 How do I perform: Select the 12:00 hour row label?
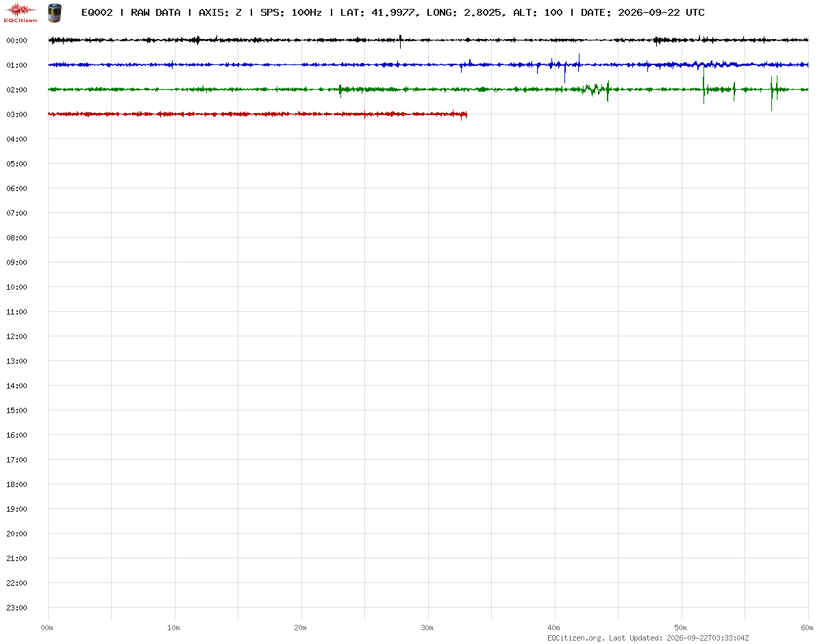point(16,336)
